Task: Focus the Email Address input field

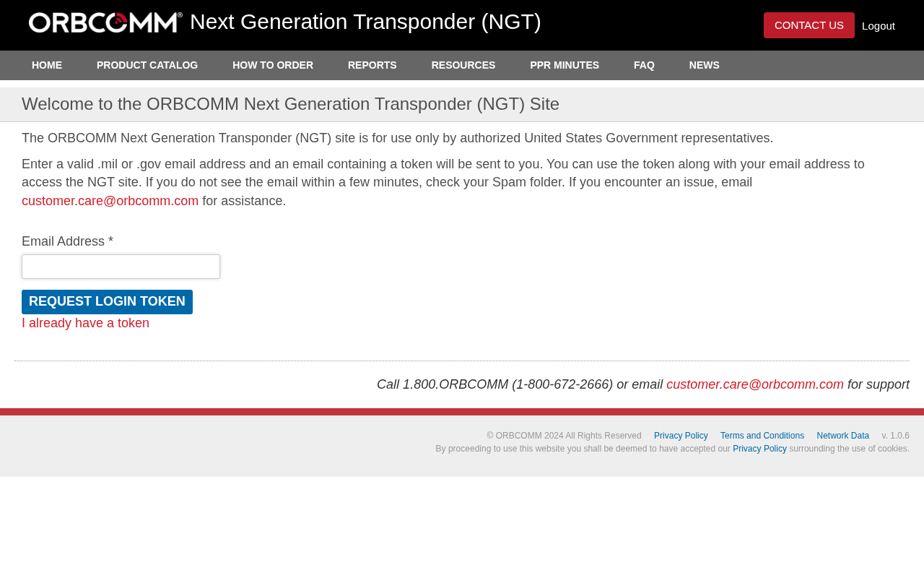Action: (x=121, y=267)
